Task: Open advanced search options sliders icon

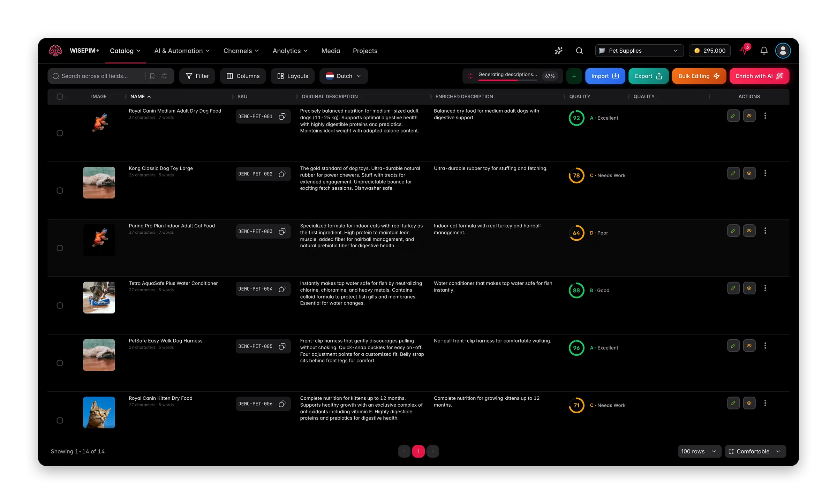Action: [x=164, y=76]
